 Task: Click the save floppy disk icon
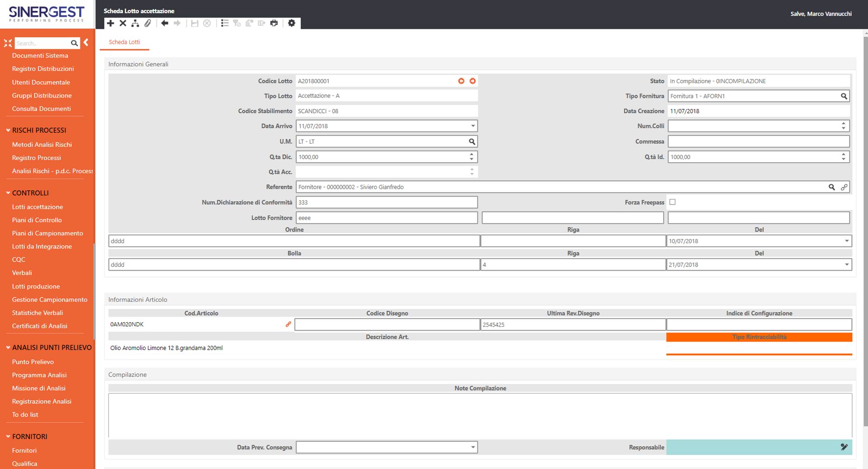194,23
